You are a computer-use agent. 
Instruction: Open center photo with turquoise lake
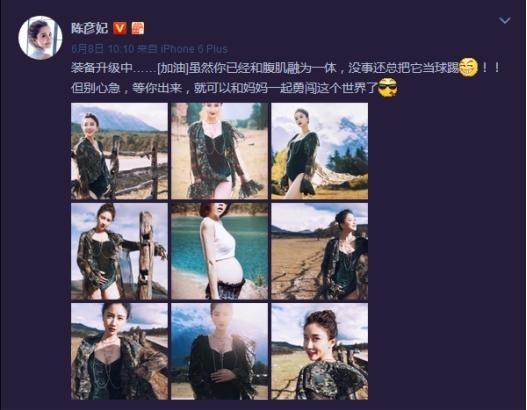219,251
